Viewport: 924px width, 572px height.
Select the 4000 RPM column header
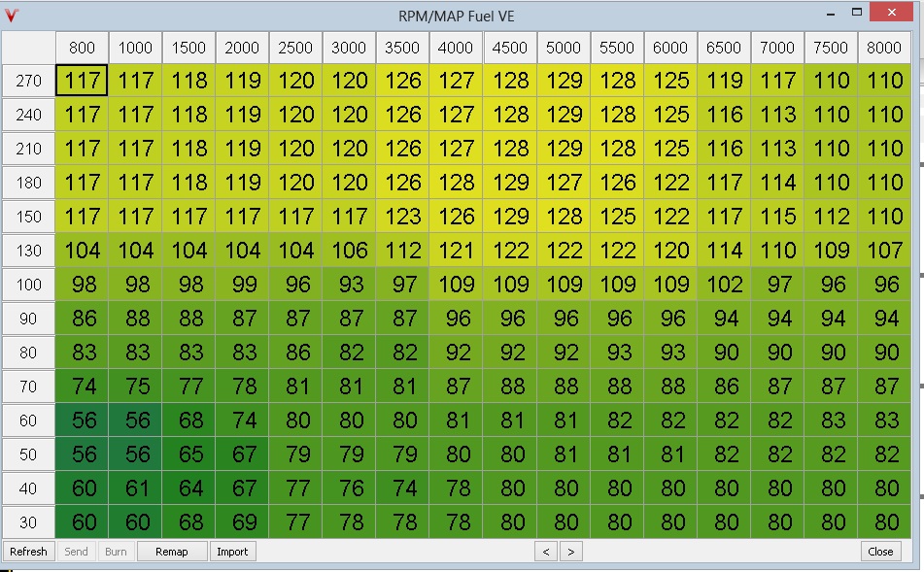[456, 47]
